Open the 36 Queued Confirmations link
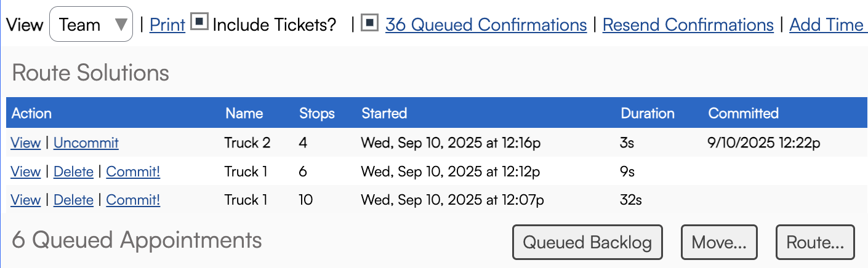 click(486, 25)
